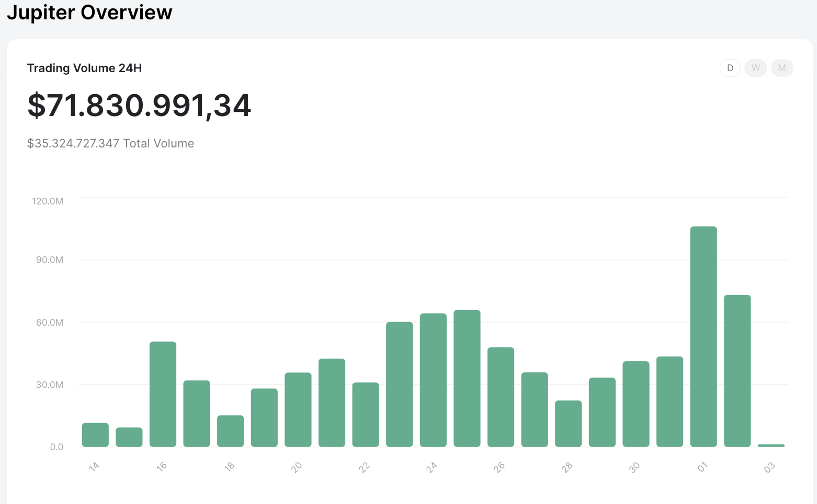Viewport: 817px width, 504px height.
Task: Switch chart to weekly view with W button
Action: click(756, 68)
